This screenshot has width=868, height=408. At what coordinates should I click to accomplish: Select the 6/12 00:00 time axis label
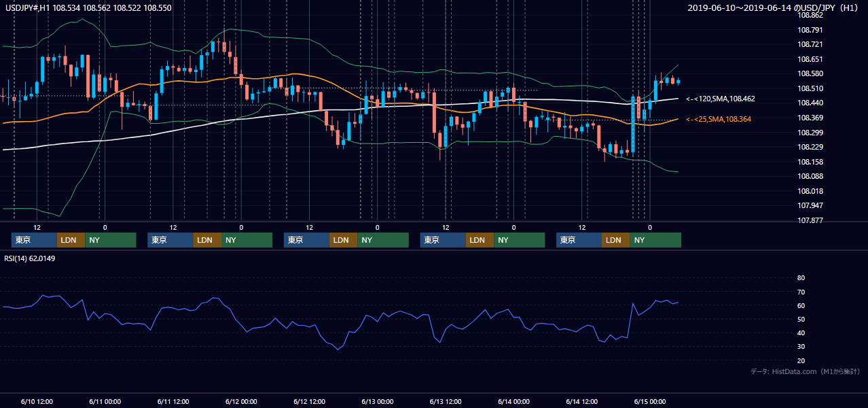[x=241, y=401]
